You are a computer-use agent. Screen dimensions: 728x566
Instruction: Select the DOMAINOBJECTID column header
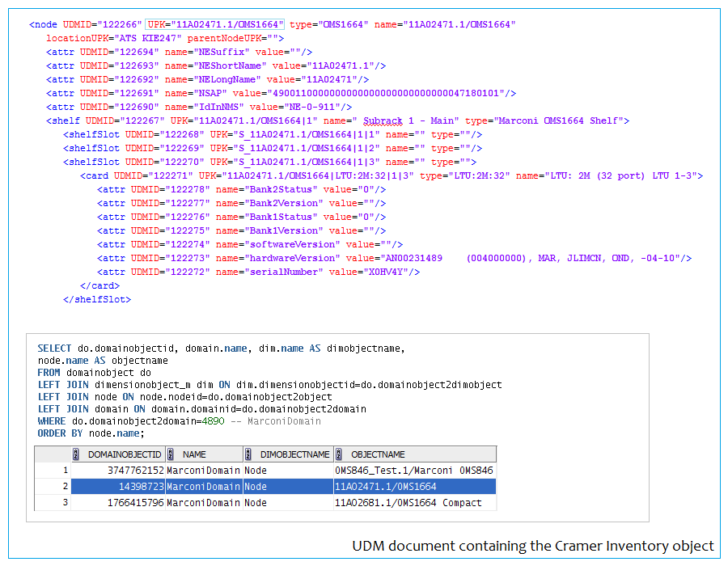pos(125,454)
